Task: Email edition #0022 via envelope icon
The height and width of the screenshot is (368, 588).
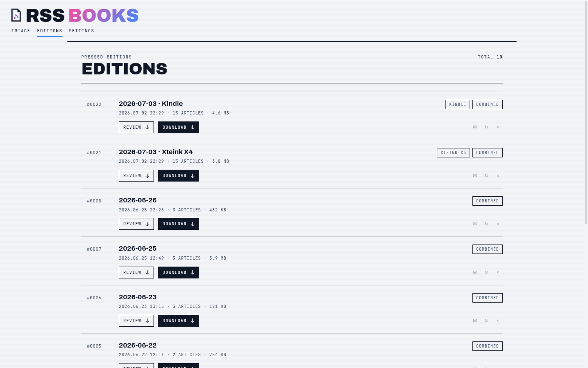Action: (x=475, y=127)
